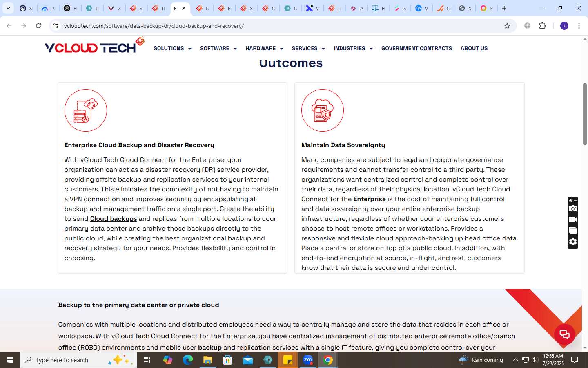588x368 pixels.
Task: Open File Explorer from taskbar
Action: click(208, 360)
